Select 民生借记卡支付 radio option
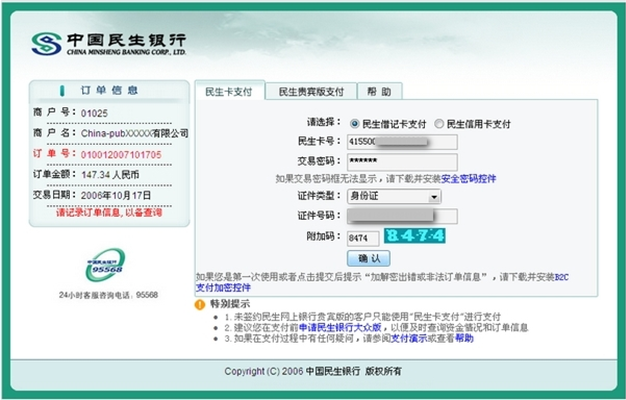 point(354,124)
